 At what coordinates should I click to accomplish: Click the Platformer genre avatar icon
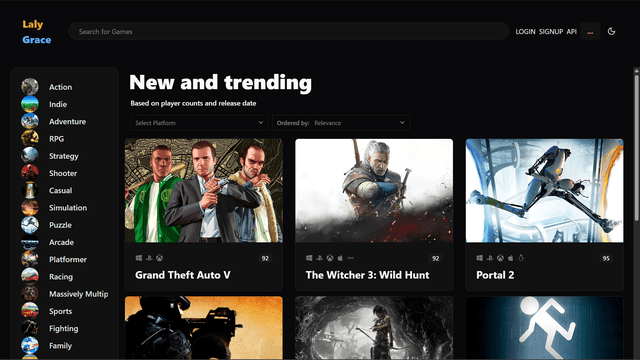pos(30,259)
